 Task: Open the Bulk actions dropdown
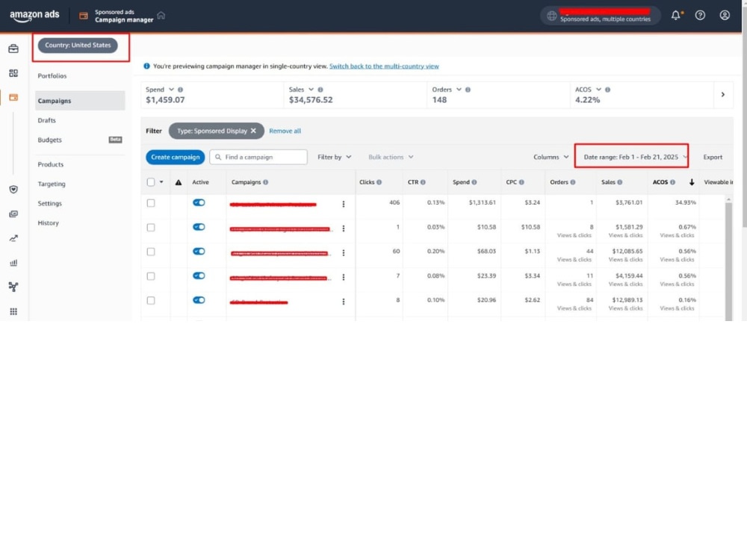(x=391, y=157)
